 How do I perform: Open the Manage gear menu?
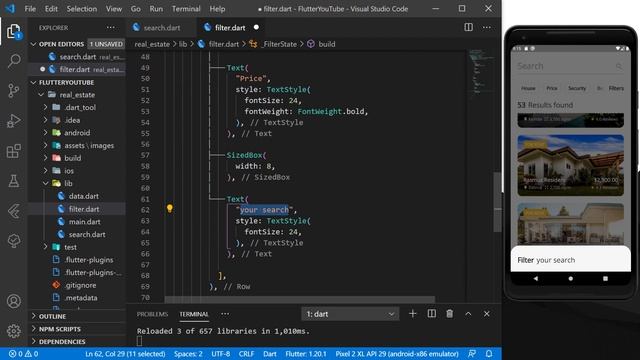(14, 331)
